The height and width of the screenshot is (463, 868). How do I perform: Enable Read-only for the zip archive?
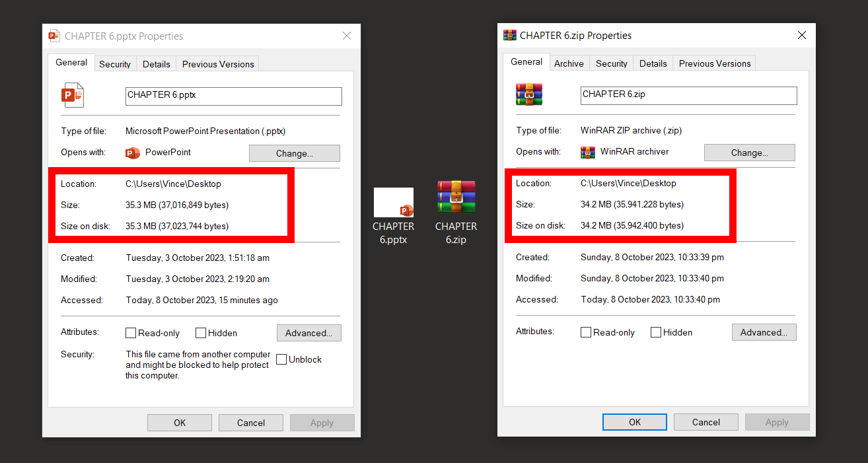click(586, 332)
